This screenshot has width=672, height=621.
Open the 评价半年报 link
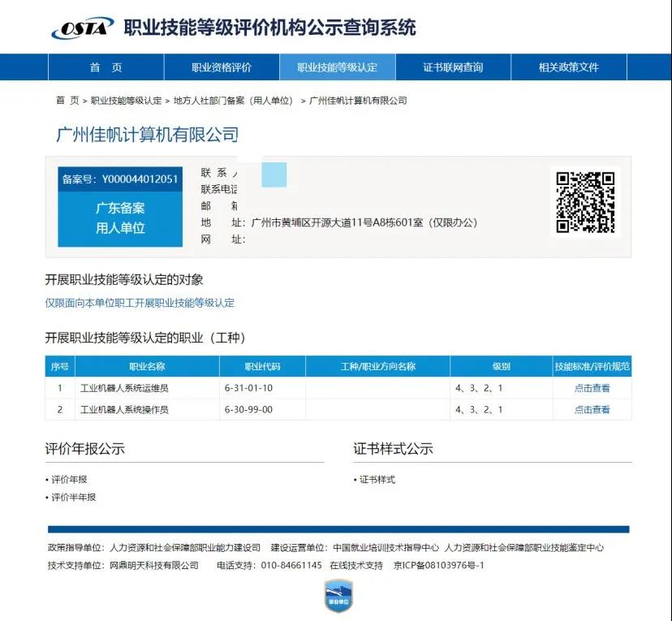tap(73, 497)
